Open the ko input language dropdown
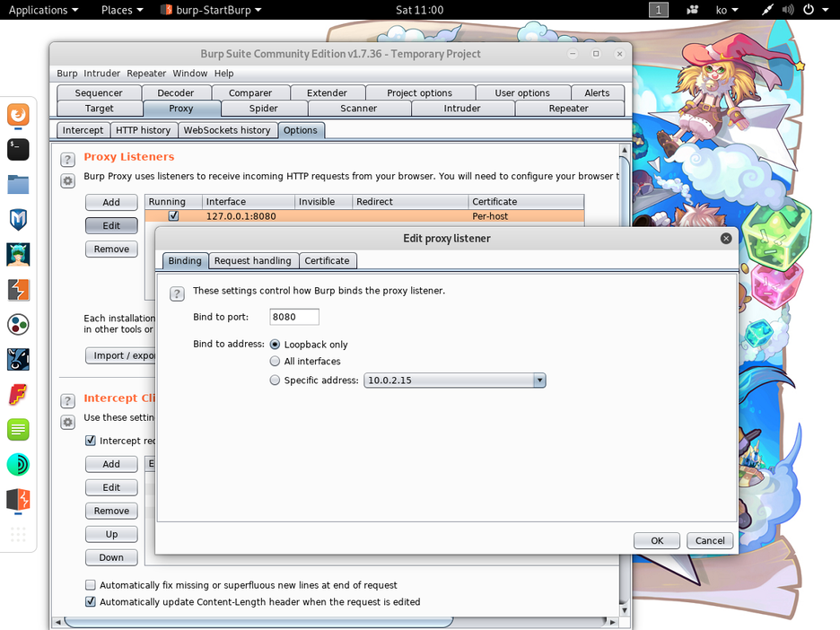This screenshot has width=840, height=630. [x=727, y=10]
